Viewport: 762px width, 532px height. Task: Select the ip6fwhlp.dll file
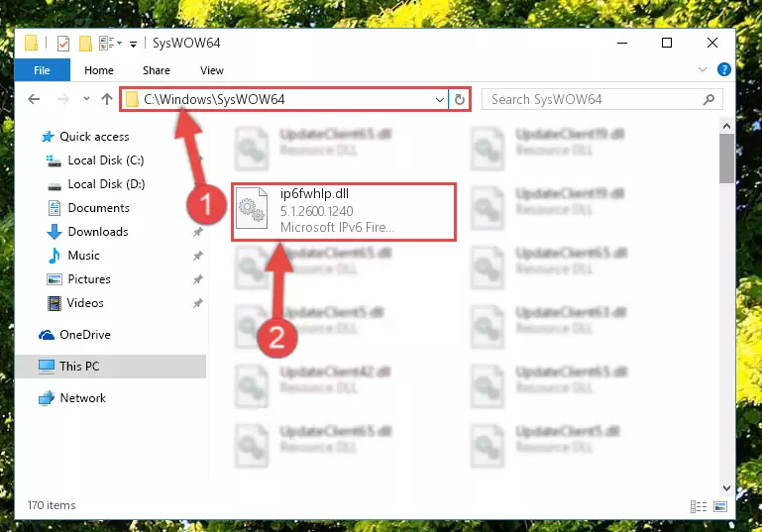(344, 212)
